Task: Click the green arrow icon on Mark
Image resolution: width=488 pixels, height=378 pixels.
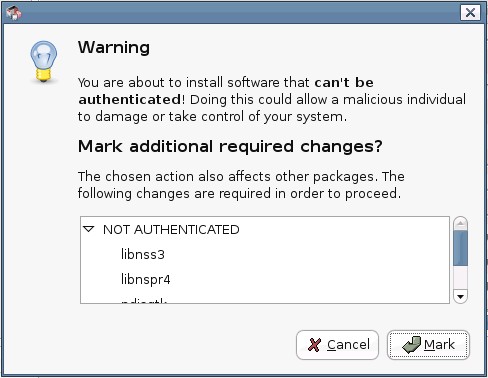Action: [411, 345]
